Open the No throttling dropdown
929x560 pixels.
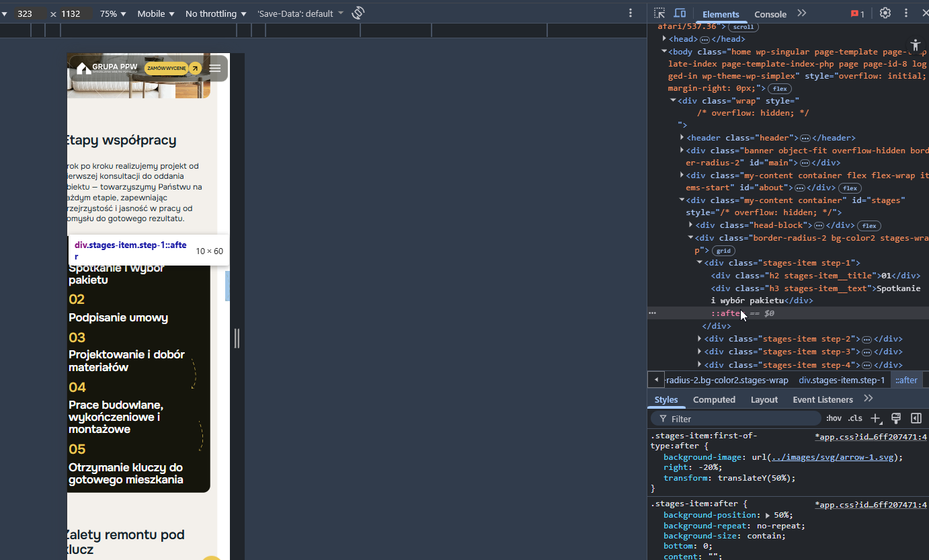tap(216, 13)
